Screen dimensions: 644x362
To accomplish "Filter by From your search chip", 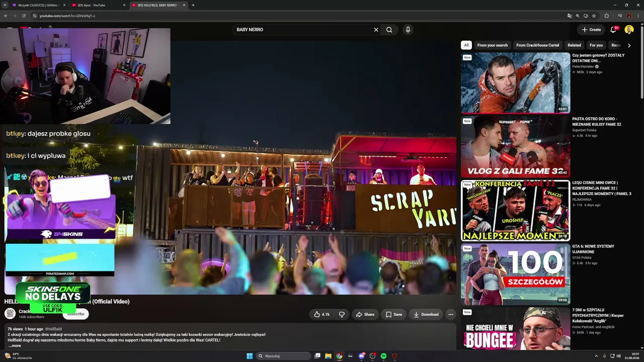I will pyautogui.click(x=493, y=45).
